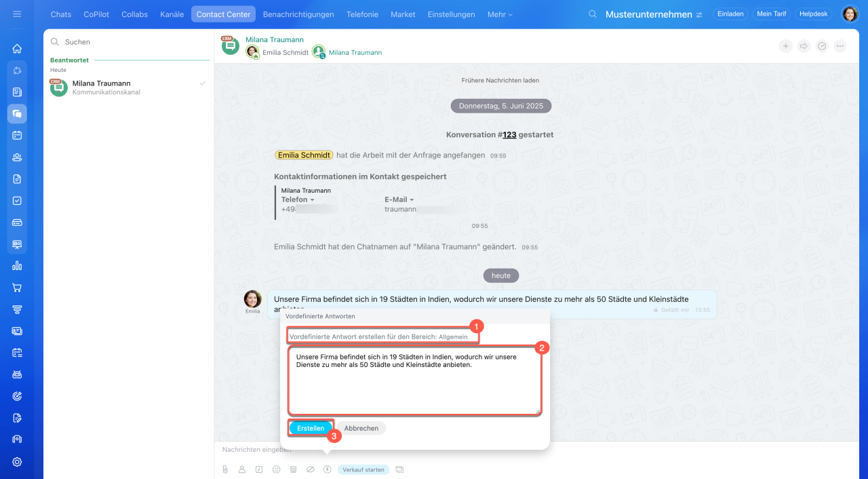This screenshot has width=868, height=479.
Task: Open the hamburger menu in the left sidebar
Action: [17, 14]
